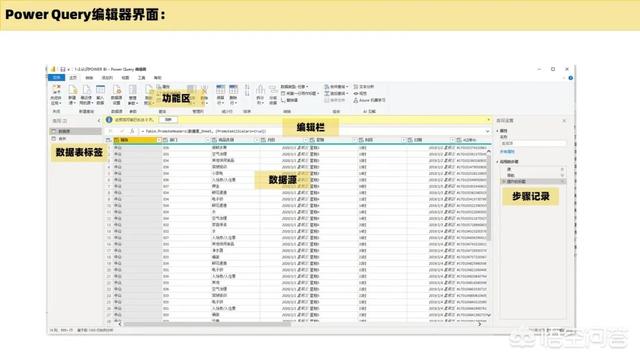Click the query Name input field
Image resolution: width=640 pixels, height=360 pixels.
(533, 143)
